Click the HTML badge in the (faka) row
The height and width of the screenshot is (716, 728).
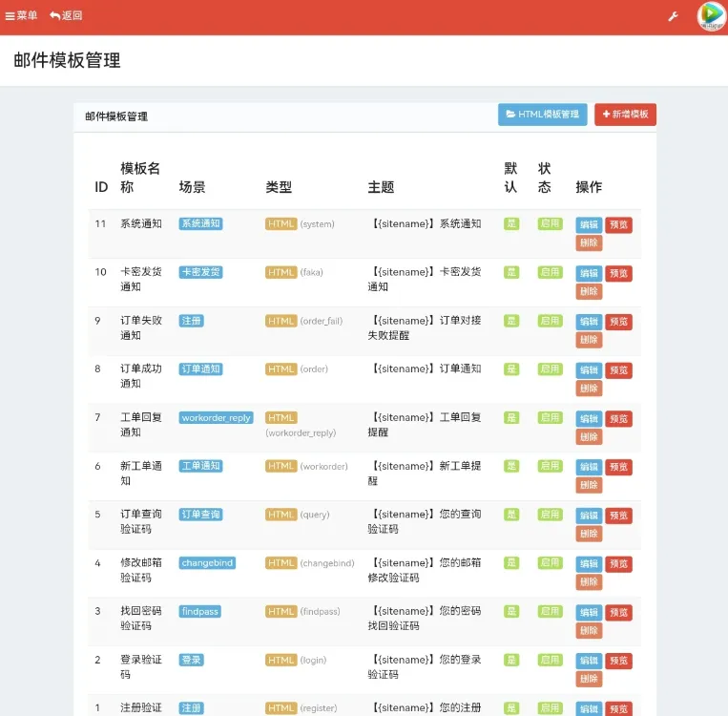(x=281, y=272)
